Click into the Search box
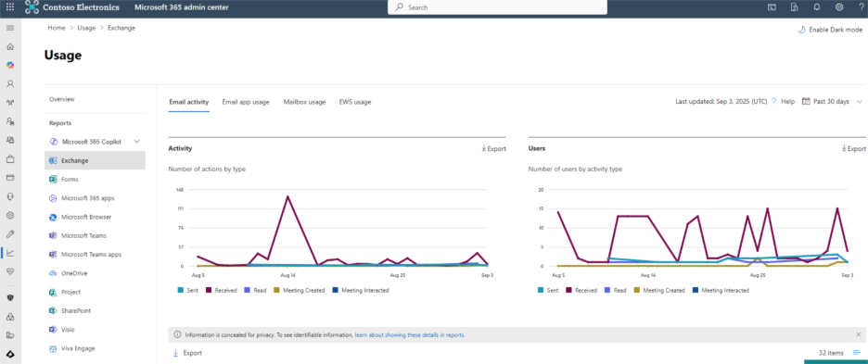This screenshot has width=868, height=364. (x=497, y=7)
